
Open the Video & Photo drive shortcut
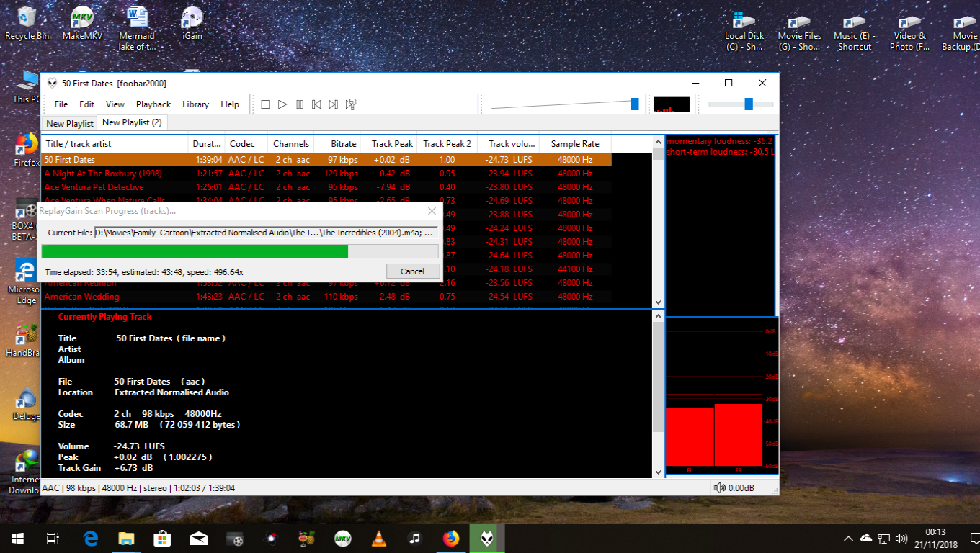pos(910,31)
